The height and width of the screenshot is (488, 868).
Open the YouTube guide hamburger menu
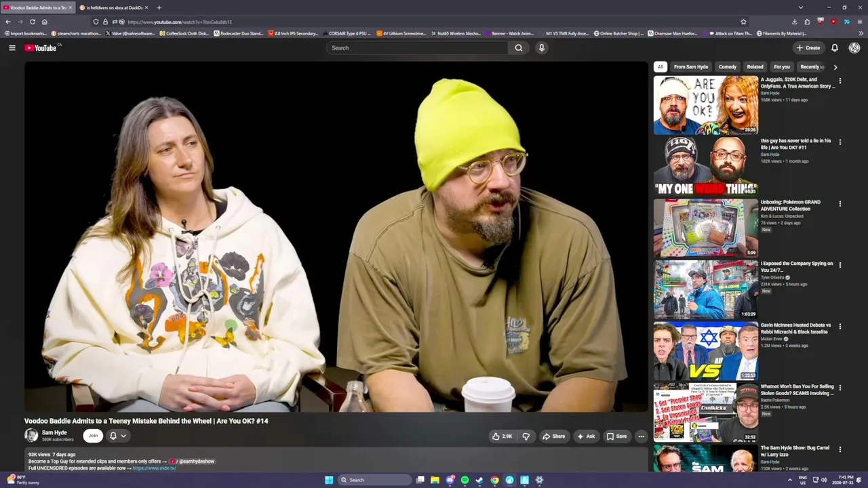[12, 47]
